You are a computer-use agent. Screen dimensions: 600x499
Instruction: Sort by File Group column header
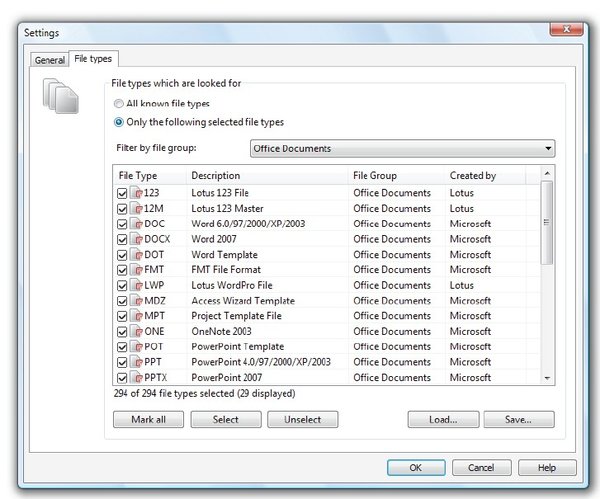coord(396,176)
